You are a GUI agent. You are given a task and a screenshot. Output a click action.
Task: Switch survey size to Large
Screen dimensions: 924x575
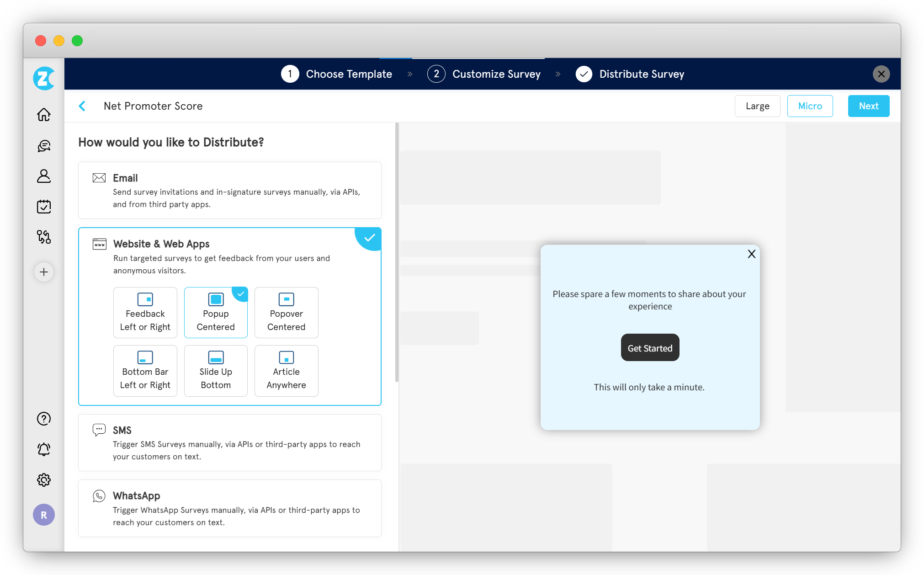point(757,106)
